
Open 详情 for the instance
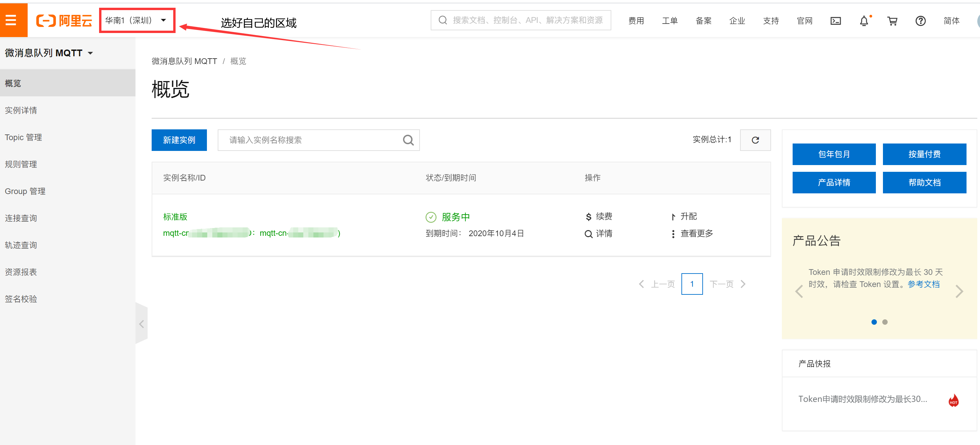point(599,233)
